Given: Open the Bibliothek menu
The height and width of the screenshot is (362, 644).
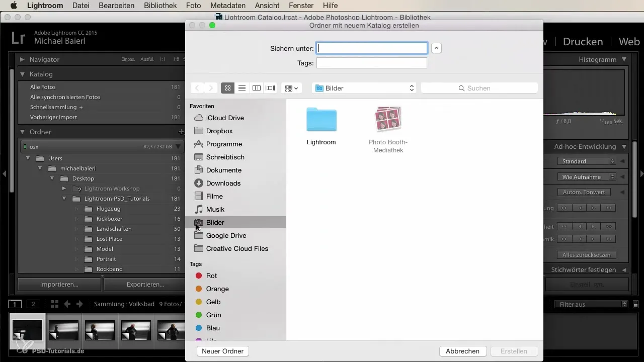Looking at the screenshot, I should [x=160, y=6].
